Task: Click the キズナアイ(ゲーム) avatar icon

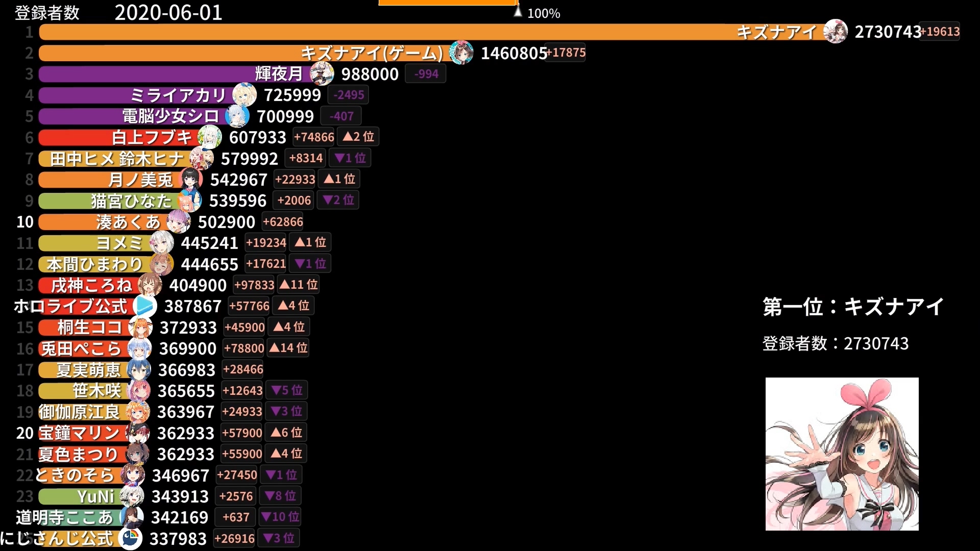Action: point(461,53)
